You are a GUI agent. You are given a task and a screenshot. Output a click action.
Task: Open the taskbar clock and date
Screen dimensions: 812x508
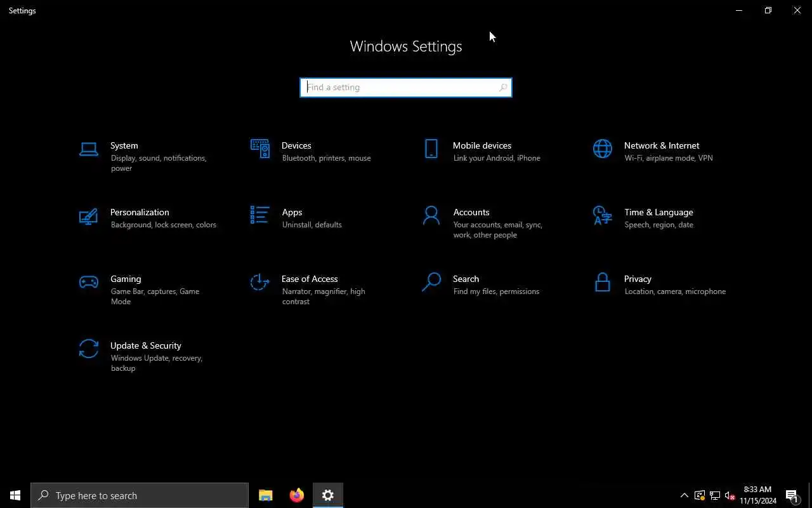click(x=757, y=495)
